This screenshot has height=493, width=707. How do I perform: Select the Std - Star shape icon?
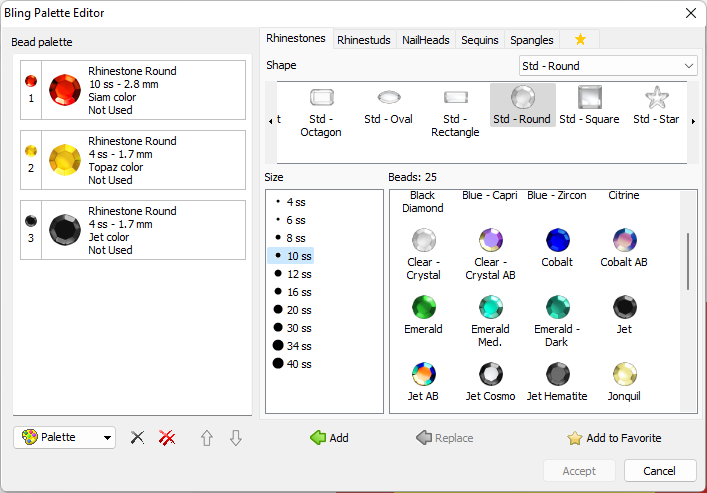tap(657, 98)
